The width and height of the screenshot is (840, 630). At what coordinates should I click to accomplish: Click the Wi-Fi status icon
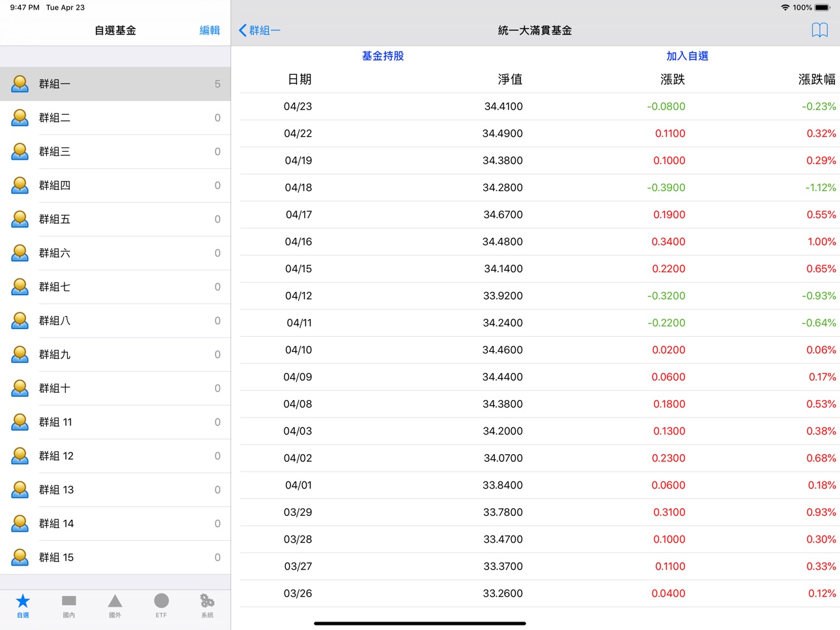coord(785,8)
